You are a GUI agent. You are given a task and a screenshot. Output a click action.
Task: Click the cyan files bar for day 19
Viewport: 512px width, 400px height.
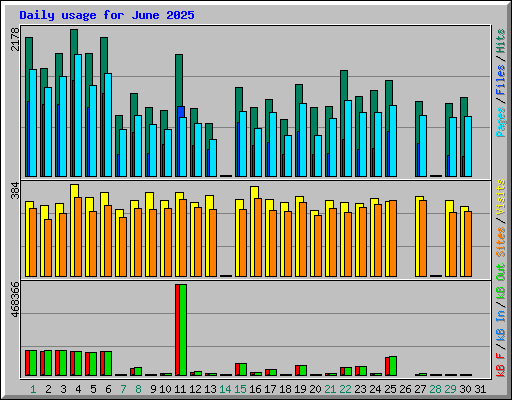click(x=303, y=140)
